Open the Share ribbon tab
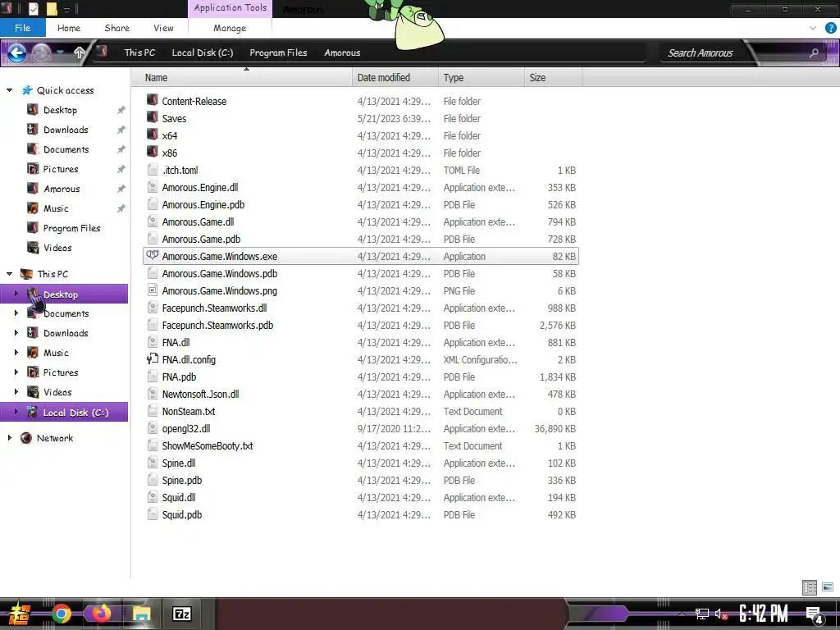This screenshot has width=840, height=630. click(116, 28)
